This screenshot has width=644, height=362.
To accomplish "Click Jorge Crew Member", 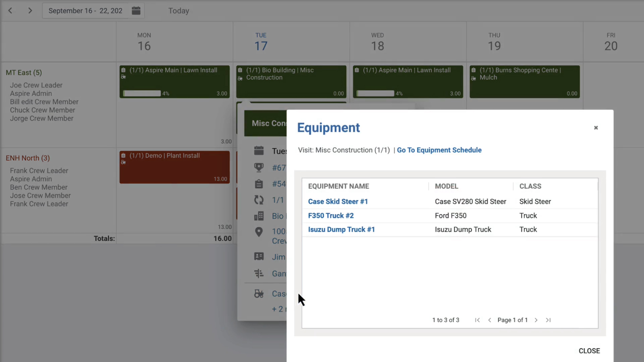I will tap(42, 118).
